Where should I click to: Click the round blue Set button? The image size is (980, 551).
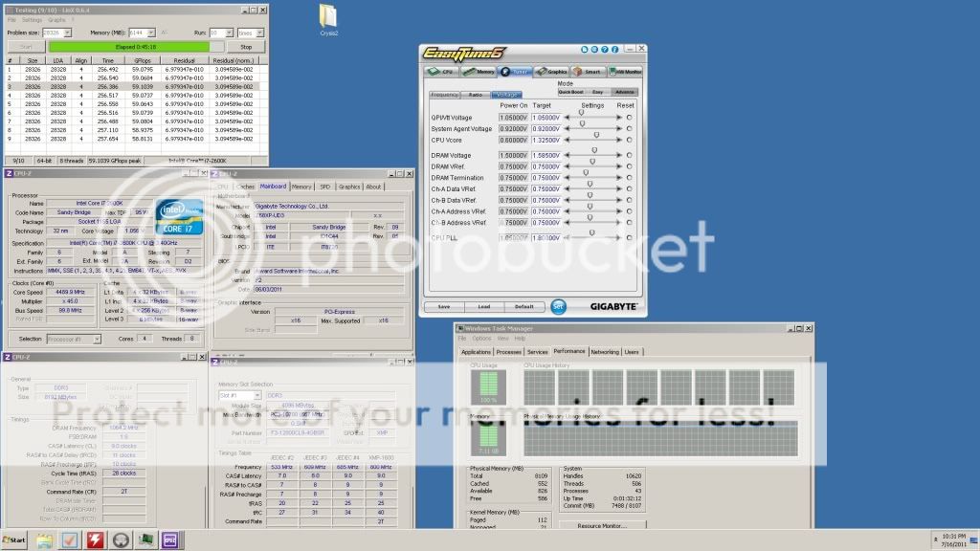click(559, 306)
